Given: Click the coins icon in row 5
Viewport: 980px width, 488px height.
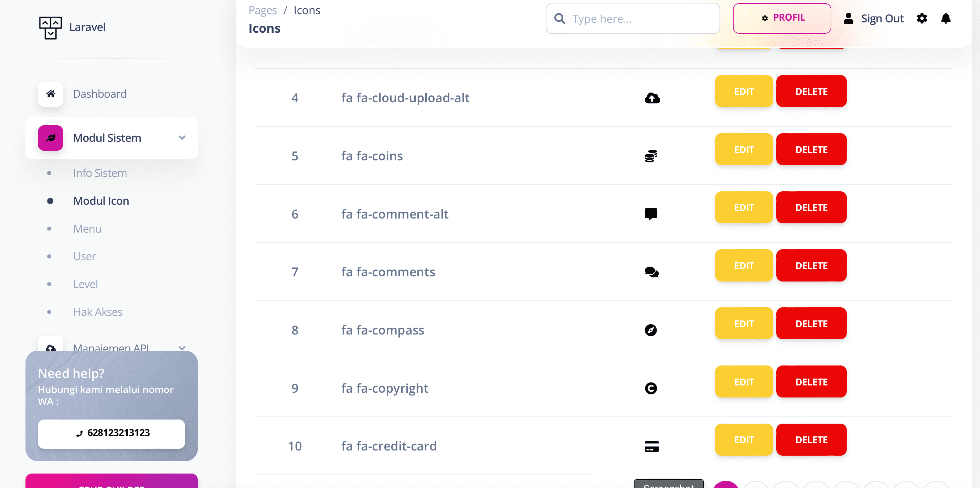Looking at the screenshot, I should point(651,156).
